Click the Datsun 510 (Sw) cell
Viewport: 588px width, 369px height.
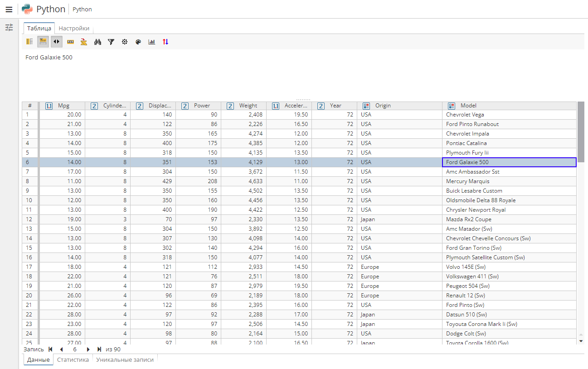click(x=510, y=315)
